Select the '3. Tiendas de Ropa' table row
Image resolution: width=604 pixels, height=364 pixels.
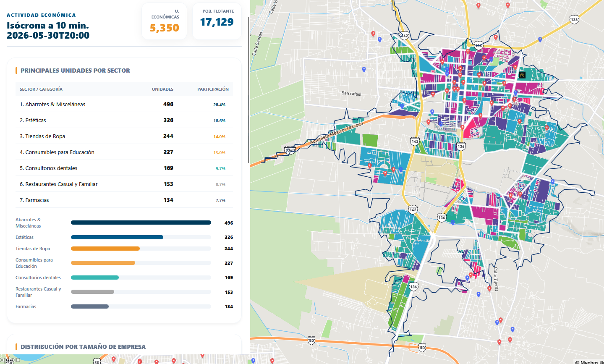click(x=124, y=136)
